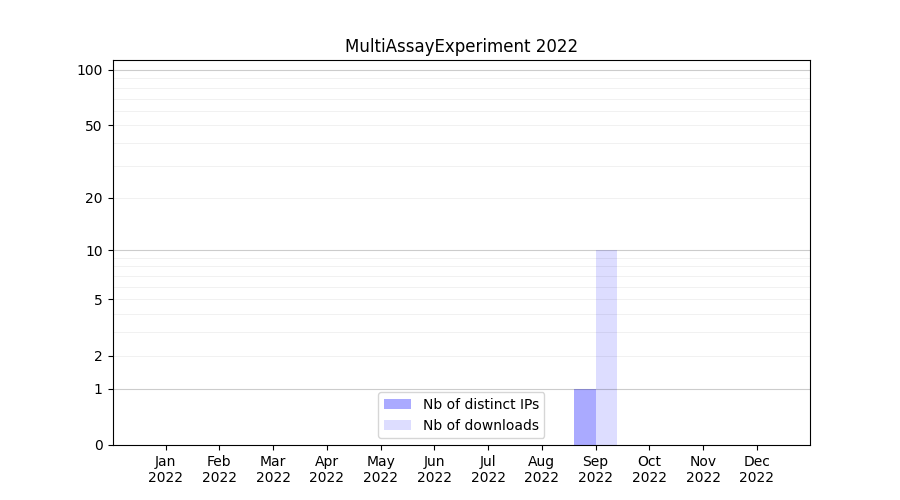Click the Feb 2022 axis label
Viewport: 900px width, 500px height.
[219, 469]
